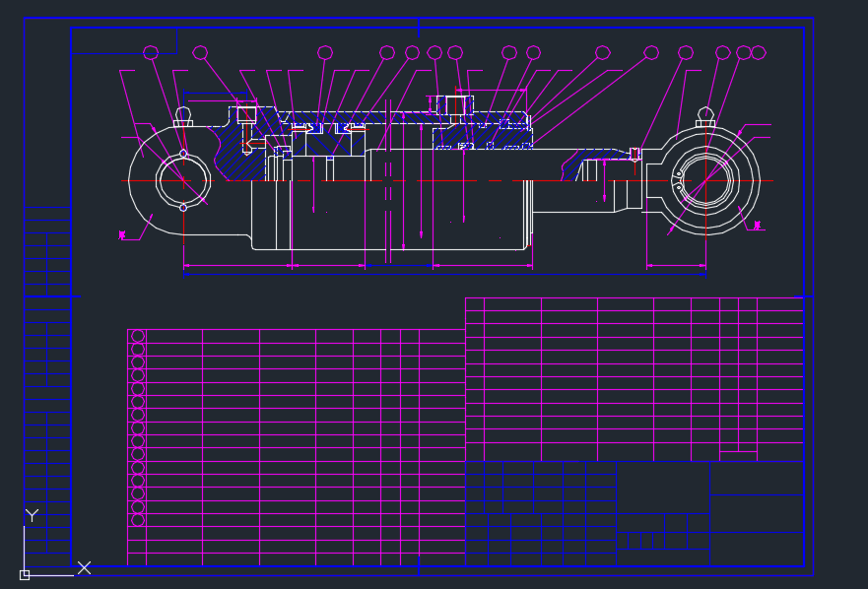The image size is (868, 589).
Task: Select the rightmost part balloon in top row
Action: 758,52
